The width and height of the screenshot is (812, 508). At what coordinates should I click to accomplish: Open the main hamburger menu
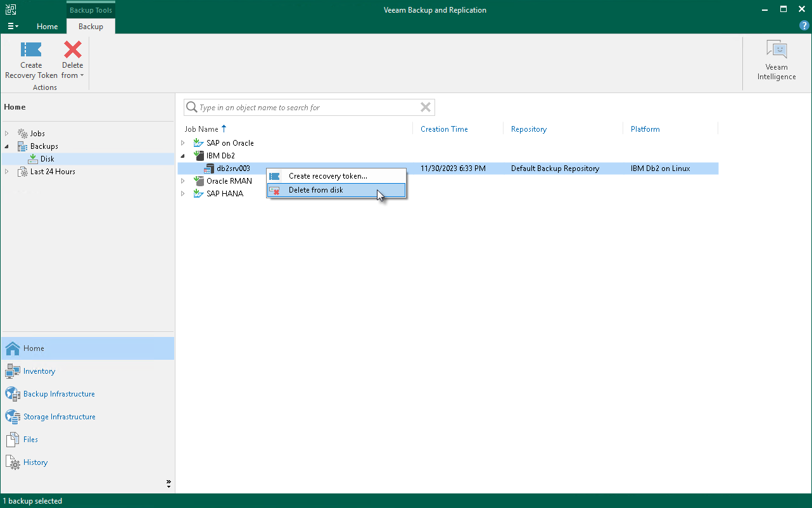[x=13, y=27]
